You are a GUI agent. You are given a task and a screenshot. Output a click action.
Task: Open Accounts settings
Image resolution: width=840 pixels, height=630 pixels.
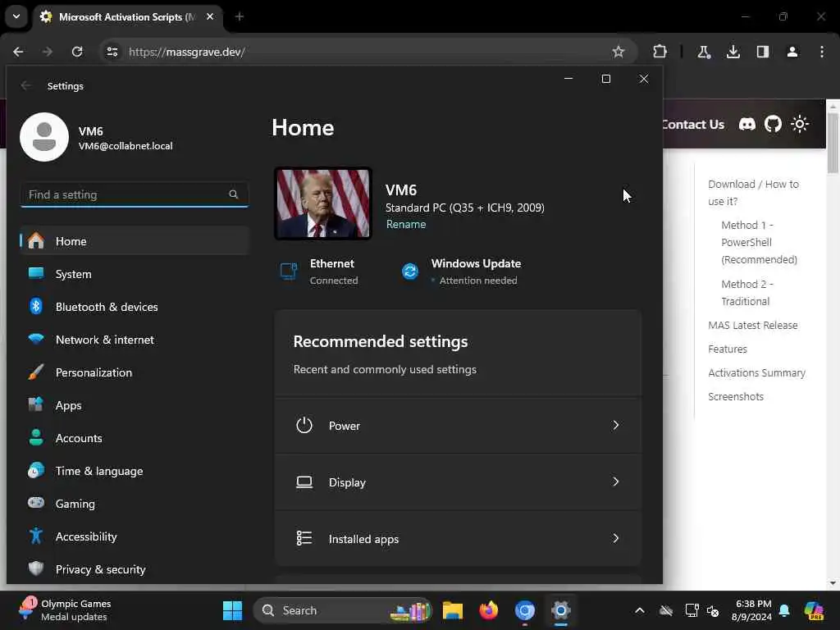coord(135,438)
